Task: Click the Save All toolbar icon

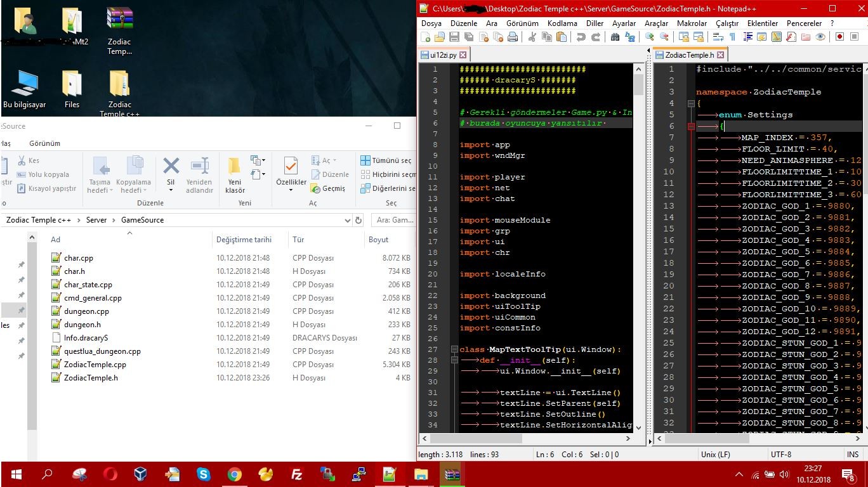Action: [469, 37]
